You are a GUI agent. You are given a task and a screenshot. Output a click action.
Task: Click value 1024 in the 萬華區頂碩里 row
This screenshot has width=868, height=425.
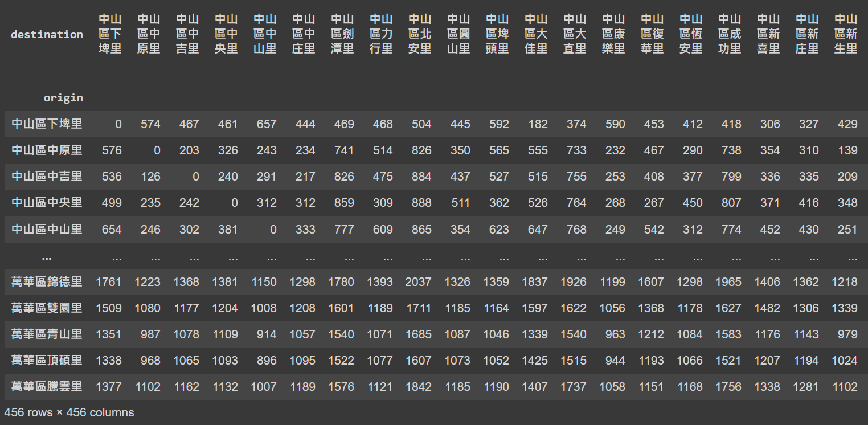[845, 361]
